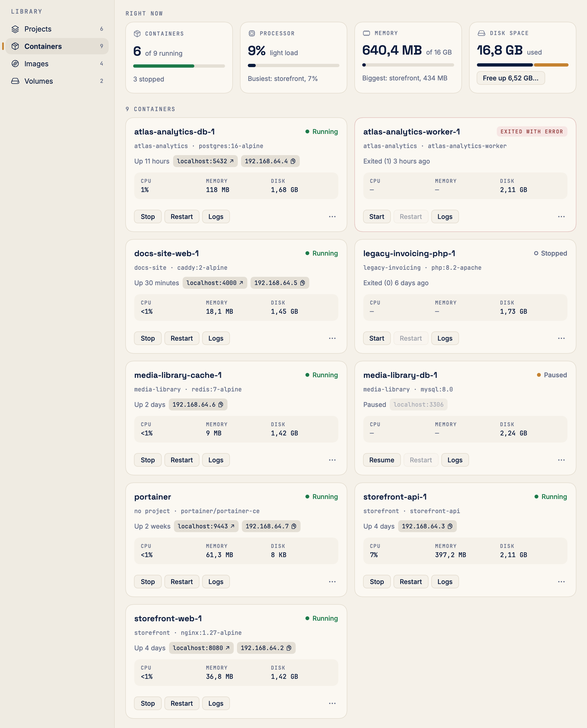Open Volumes in the sidebar
Image resolution: width=587 pixels, height=728 pixels.
click(x=57, y=81)
